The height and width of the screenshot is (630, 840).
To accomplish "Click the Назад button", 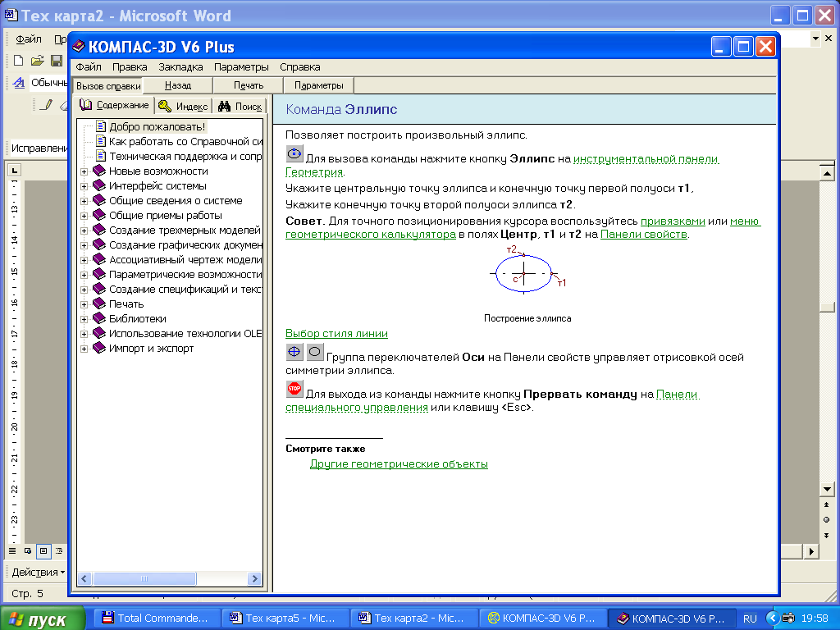I will click(x=178, y=85).
